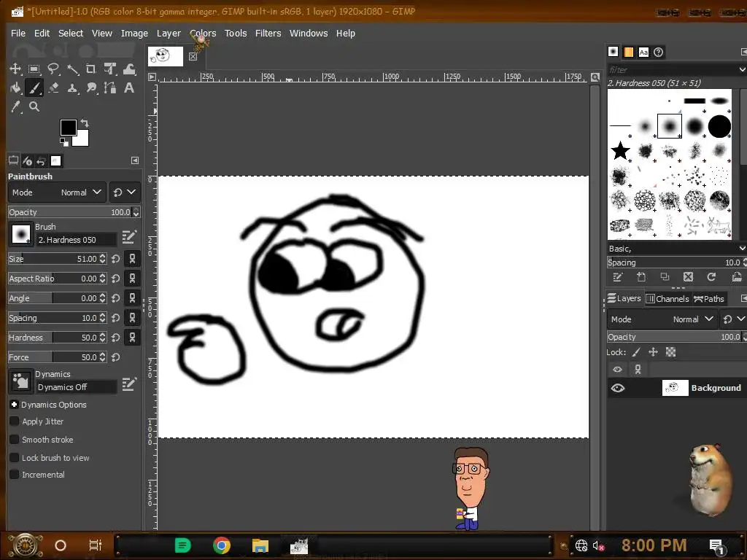Open layer mode group switch dropdown
Screen dimensions: 747x560
coord(734,319)
